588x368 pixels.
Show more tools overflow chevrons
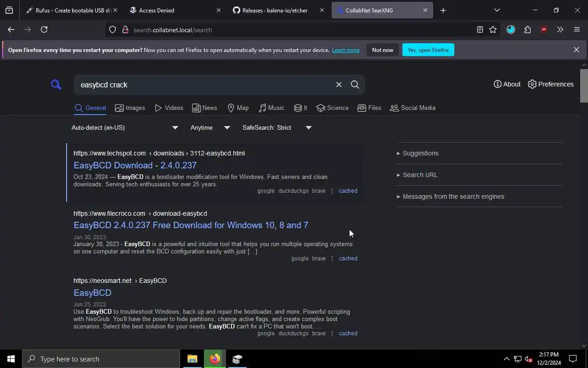click(560, 29)
